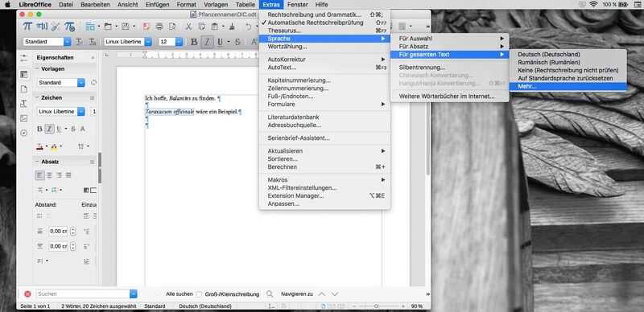
Task: Open print preview icon
Action: (x=172, y=27)
